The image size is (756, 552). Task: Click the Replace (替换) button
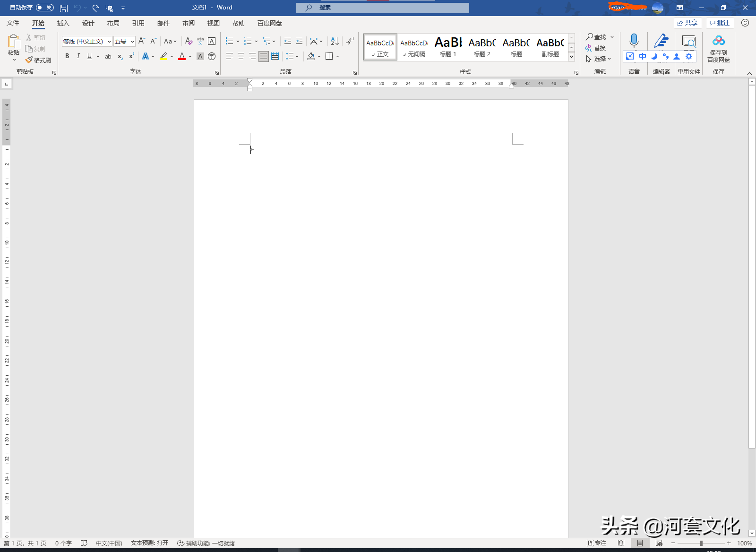tap(596, 48)
